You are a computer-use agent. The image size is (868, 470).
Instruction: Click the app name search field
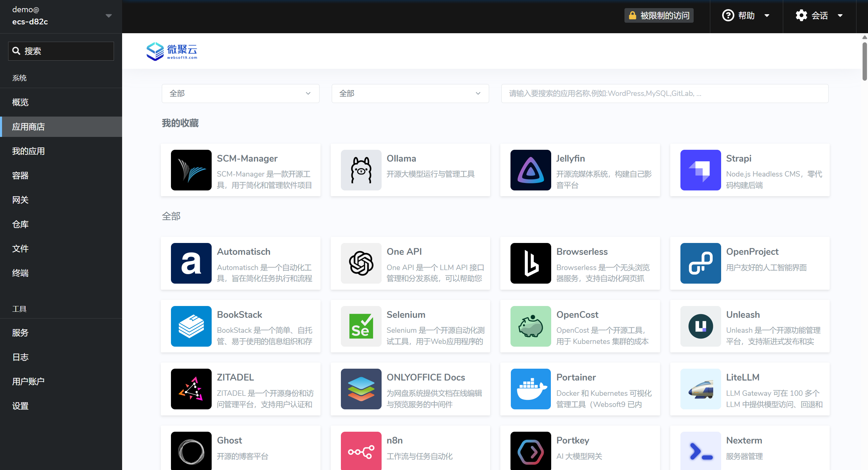[x=664, y=94]
